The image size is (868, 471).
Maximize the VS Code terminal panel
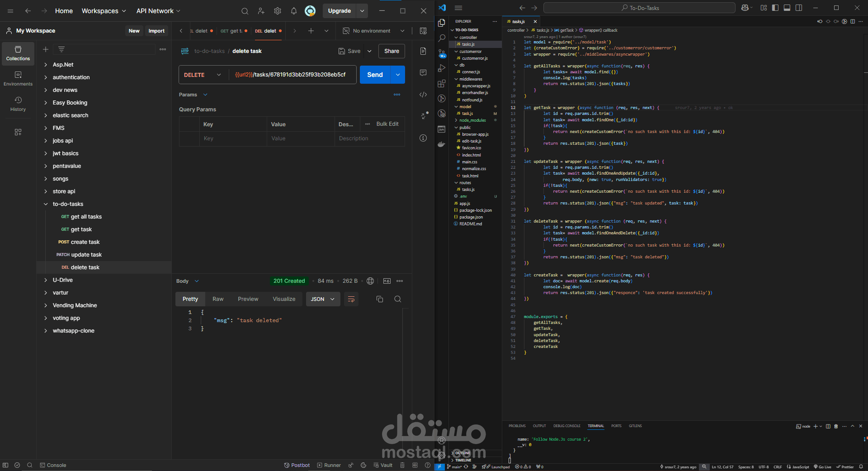tap(853, 426)
